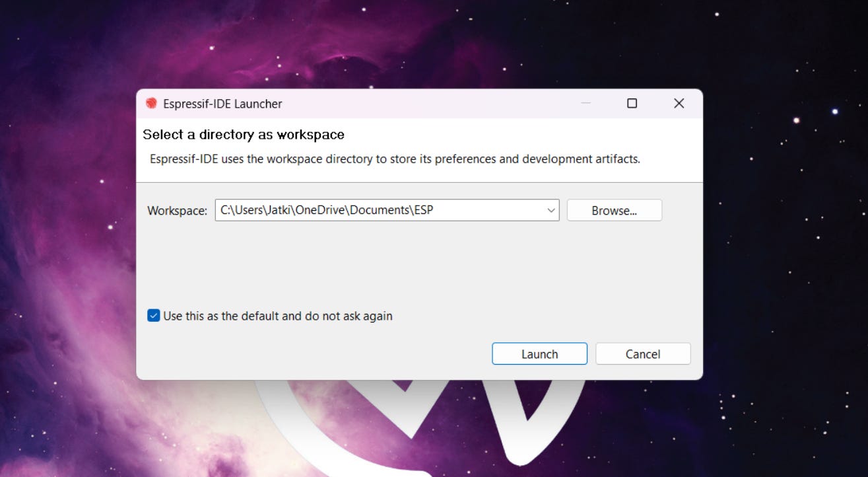Click 'Select a directory as workspace' heading
The height and width of the screenshot is (477, 868).
(244, 135)
